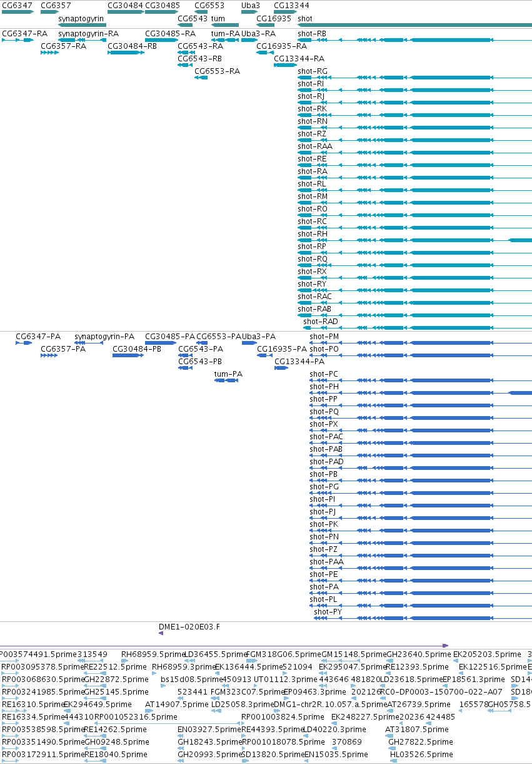Screen dimensions: 532x764
Task: Select transcript shot-RM
Action: [x=313, y=196]
